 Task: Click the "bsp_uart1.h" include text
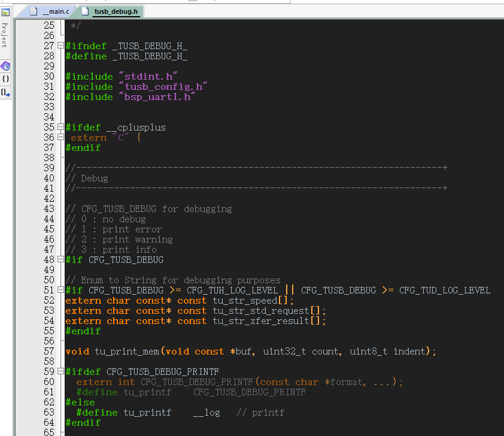tap(157, 97)
